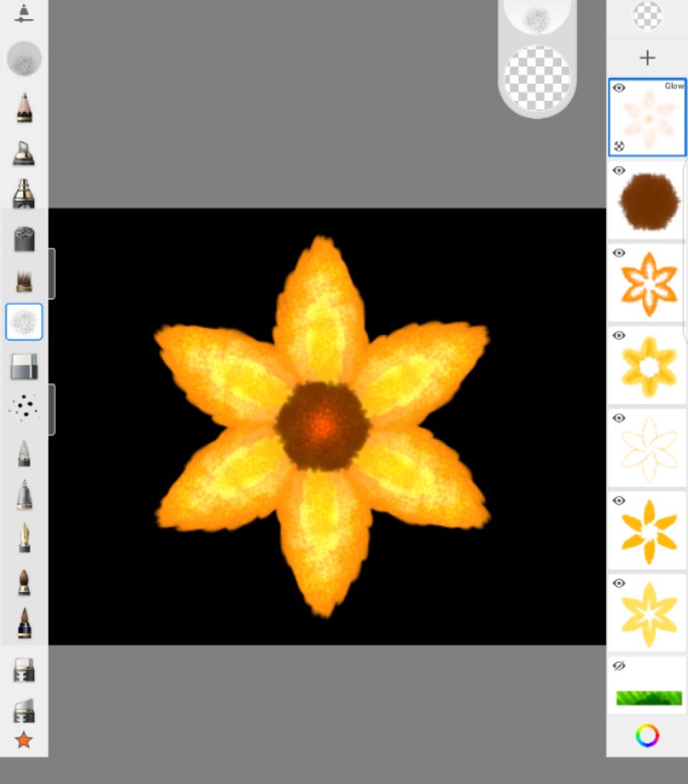Tap the transparent color puck
Viewport: 688px width, 784px height.
pos(537,78)
